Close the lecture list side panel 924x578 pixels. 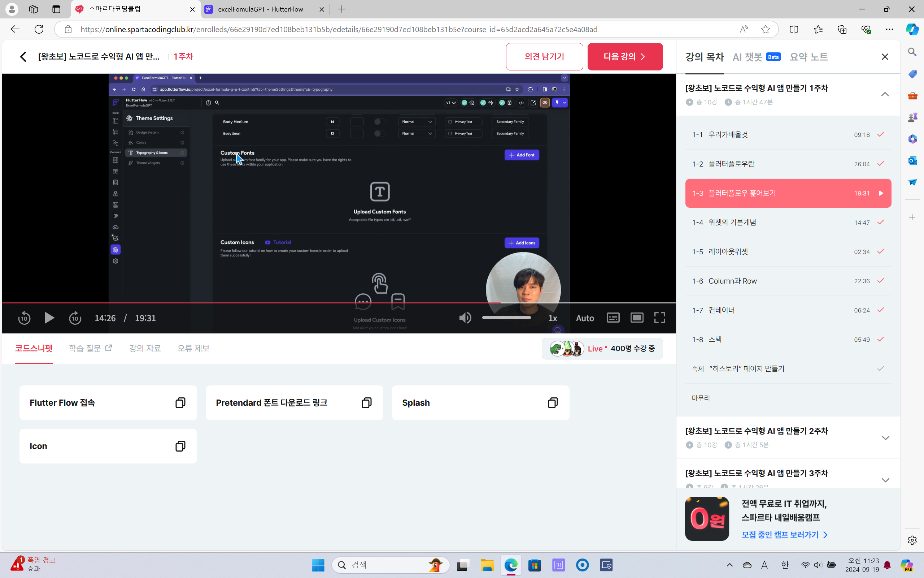pos(885,57)
